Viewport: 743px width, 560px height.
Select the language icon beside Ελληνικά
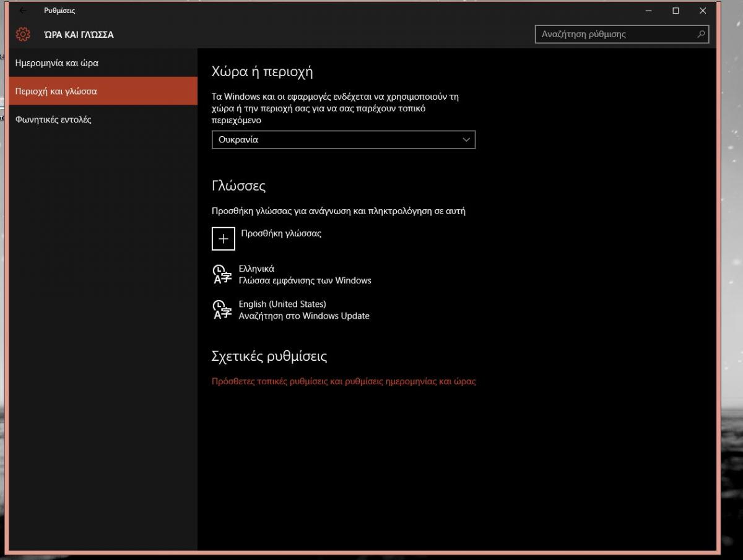pos(222,274)
